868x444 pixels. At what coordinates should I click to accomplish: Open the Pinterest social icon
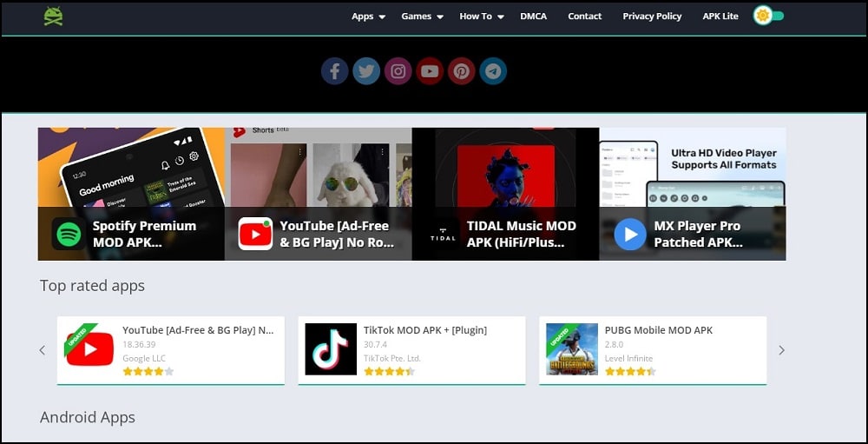462,71
